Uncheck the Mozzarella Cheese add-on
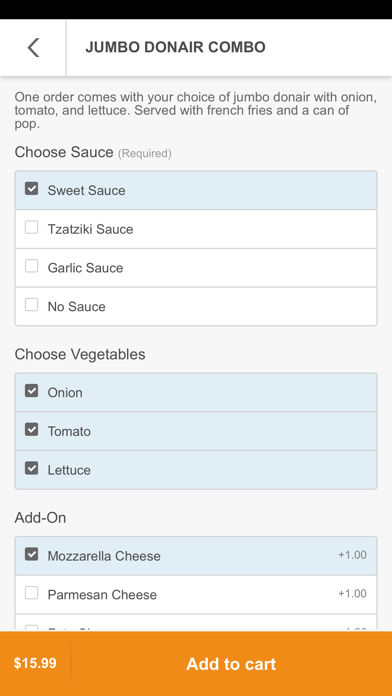Image resolution: width=392 pixels, height=696 pixels. pos(31,554)
